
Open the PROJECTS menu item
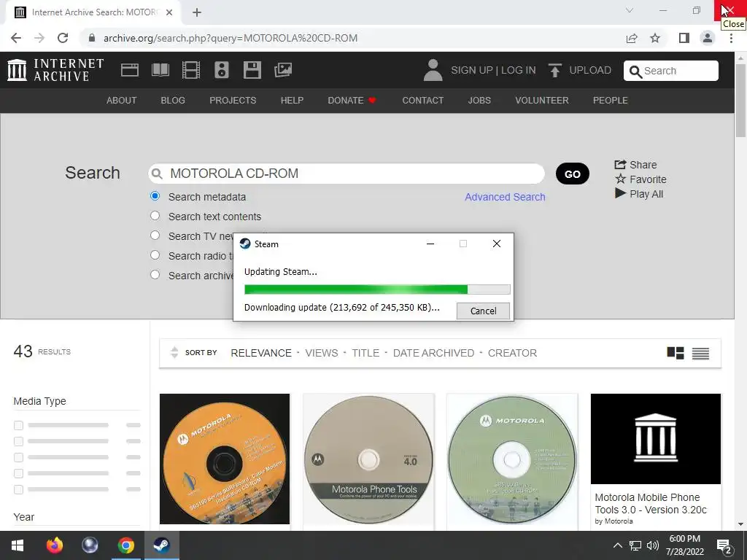(233, 101)
